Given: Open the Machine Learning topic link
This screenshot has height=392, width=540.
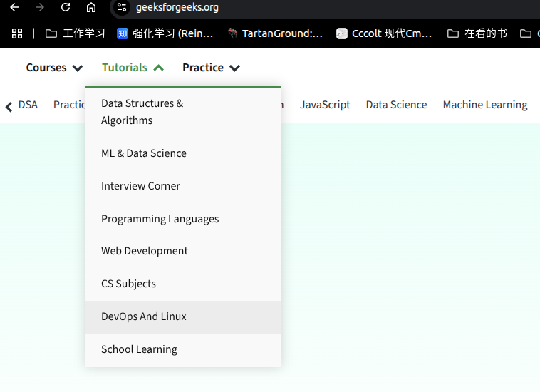Looking at the screenshot, I should (x=485, y=105).
